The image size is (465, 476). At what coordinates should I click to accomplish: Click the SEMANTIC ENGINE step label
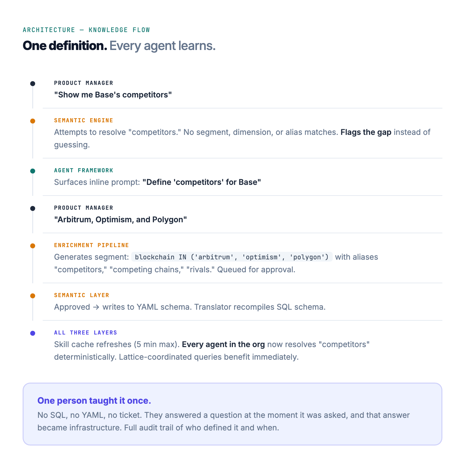(x=84, y=120)
